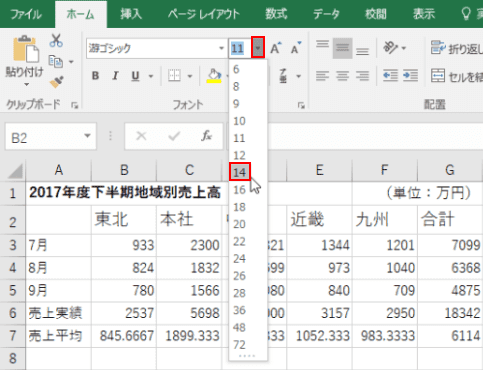Image resolution: width=483 pixels, height=370 pixels.
Task: Click the Cancel X formula bar button
Action: [x=141, y=136]
